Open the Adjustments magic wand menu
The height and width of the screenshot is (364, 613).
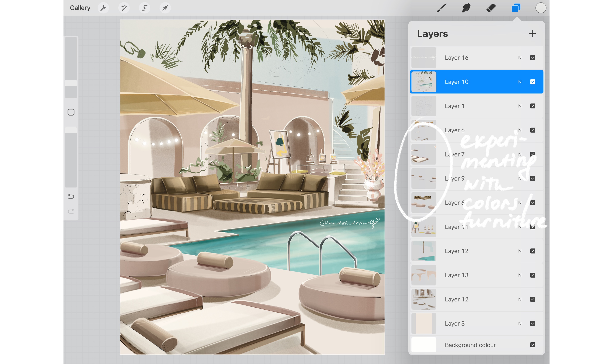124,8
